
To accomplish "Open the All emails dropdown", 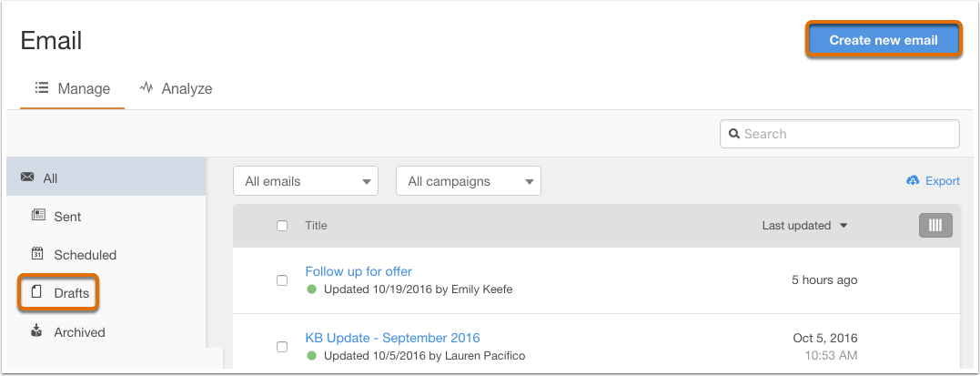I will click(x=306, y=181).
